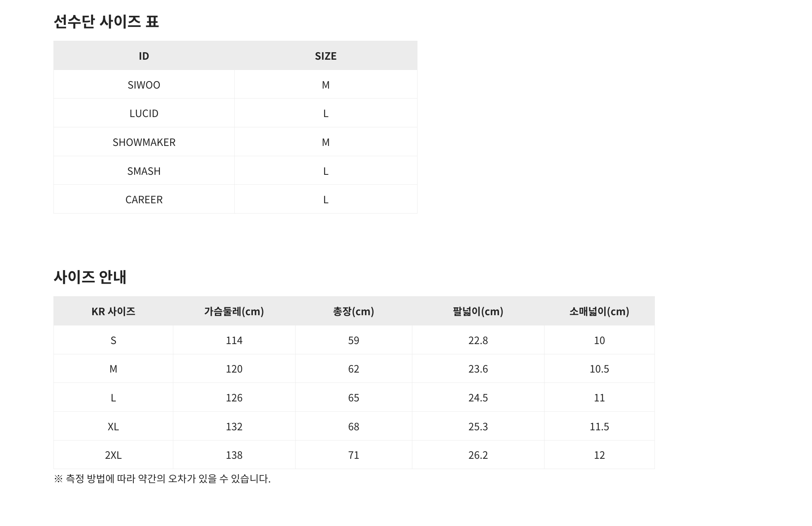Viewport: 812px width, 526px height.
Task: Select the SIWOO player cell
Action: pyautogui.click(x=144, y=85)
